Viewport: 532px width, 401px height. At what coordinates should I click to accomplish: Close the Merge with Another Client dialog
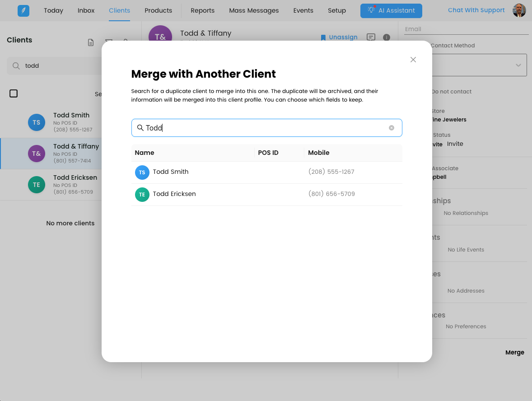(413, 60)
